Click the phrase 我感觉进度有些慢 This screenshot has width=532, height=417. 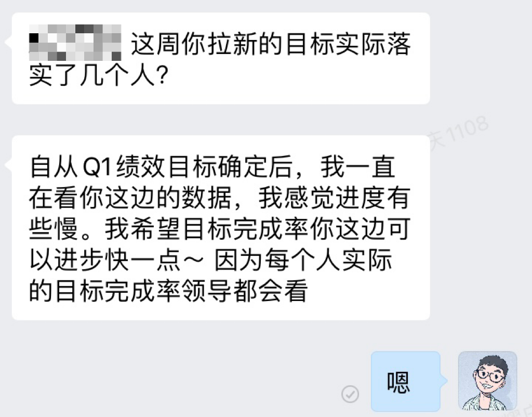(x=220, y=213)
